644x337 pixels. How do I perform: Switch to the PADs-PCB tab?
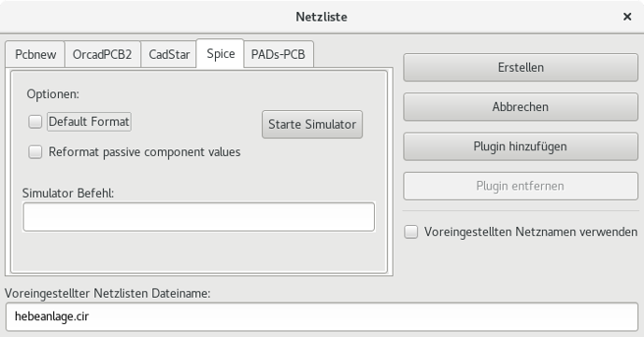click(278, 54)
